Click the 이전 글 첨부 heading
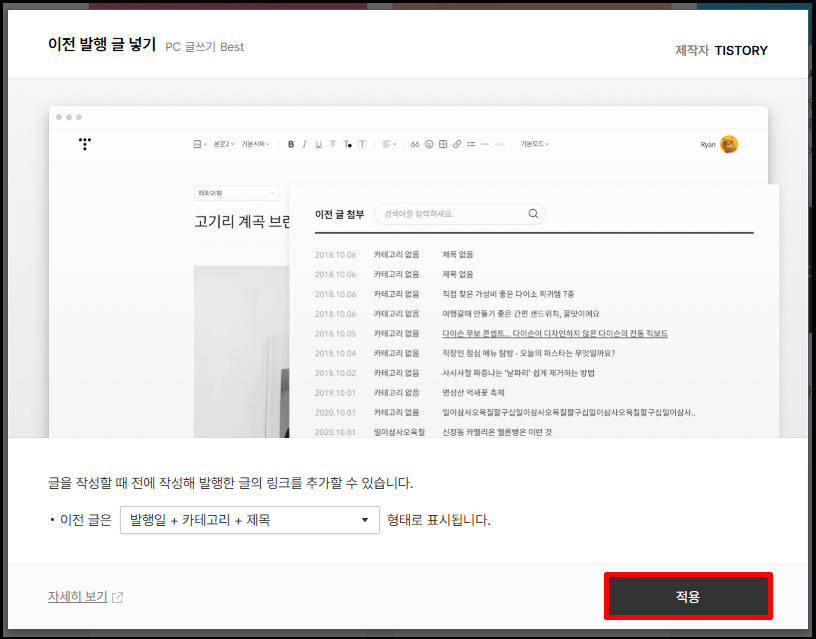816x639 pixels. [x=339, y=214]
